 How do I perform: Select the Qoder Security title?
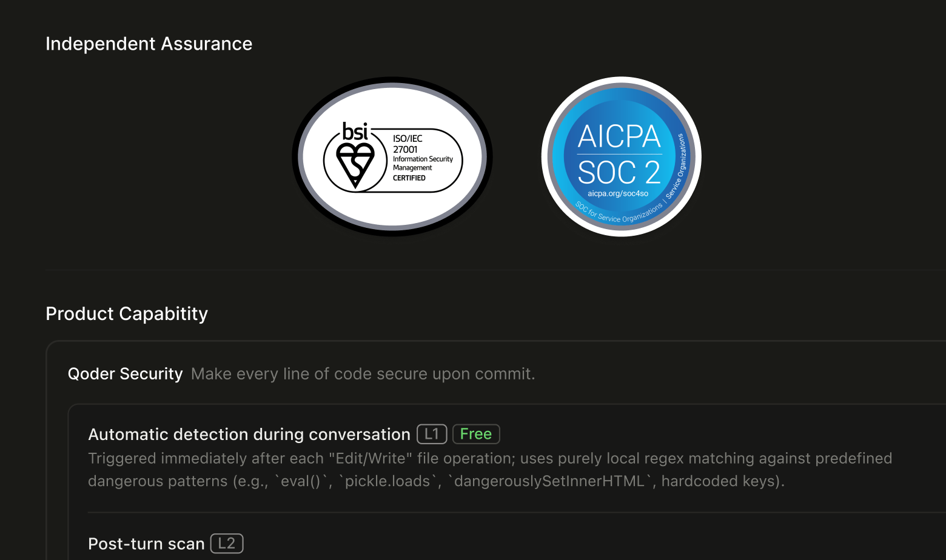(126, 374)
